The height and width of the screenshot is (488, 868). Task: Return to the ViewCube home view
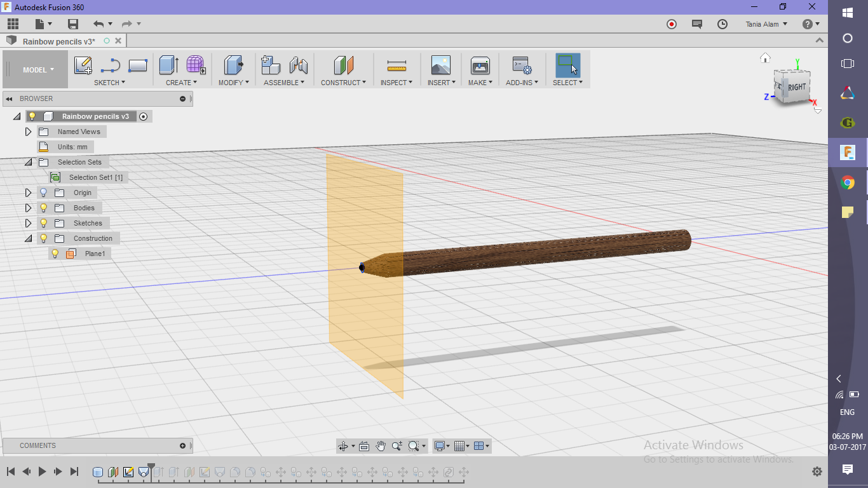pyautogui.click(x=765, y=58)
